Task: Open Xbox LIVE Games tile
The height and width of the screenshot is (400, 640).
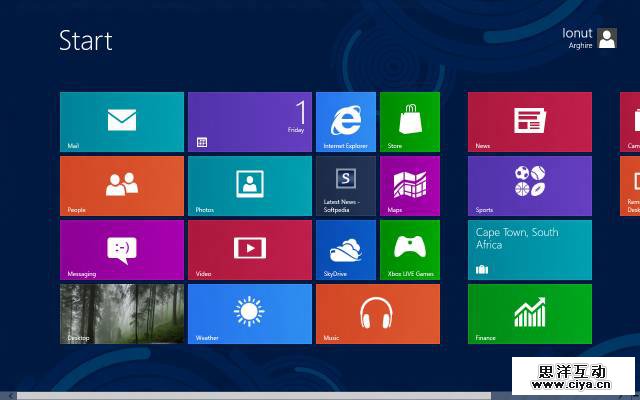Action: pyautogui.click(x=409, y=250)
